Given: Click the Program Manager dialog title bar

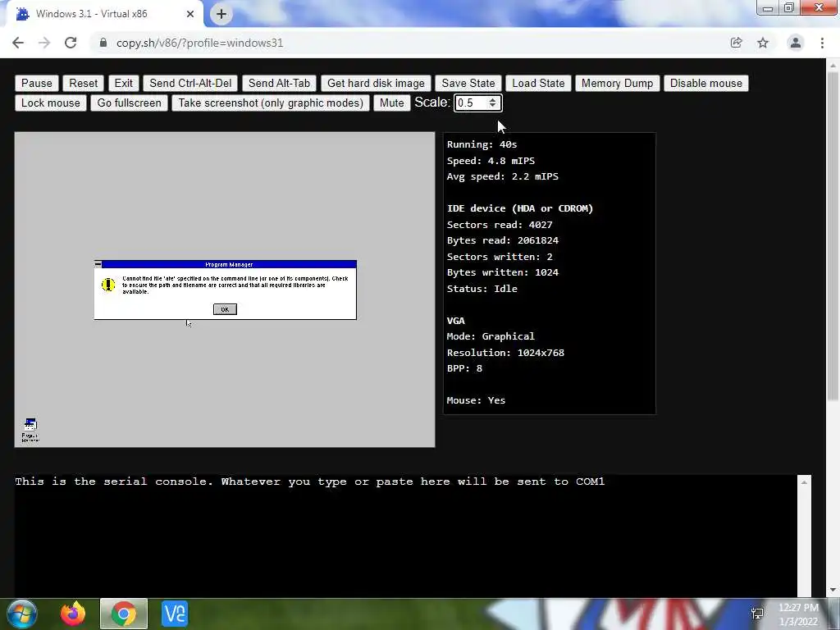Looking at the screenshot, I should coord(229,264).
